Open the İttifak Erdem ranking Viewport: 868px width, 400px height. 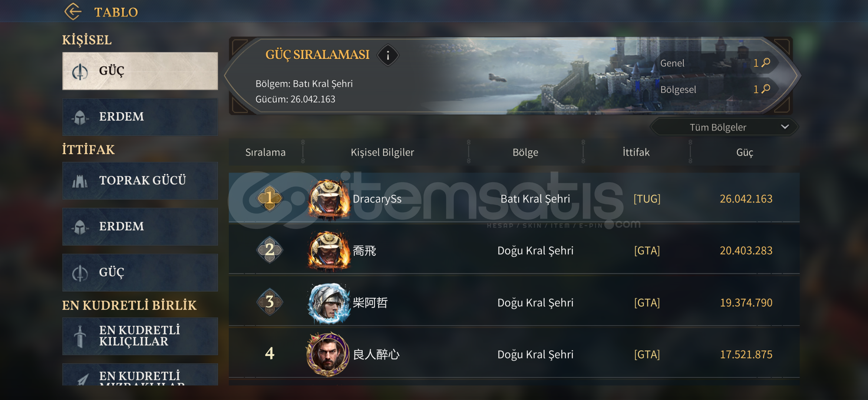coord(140,226)
